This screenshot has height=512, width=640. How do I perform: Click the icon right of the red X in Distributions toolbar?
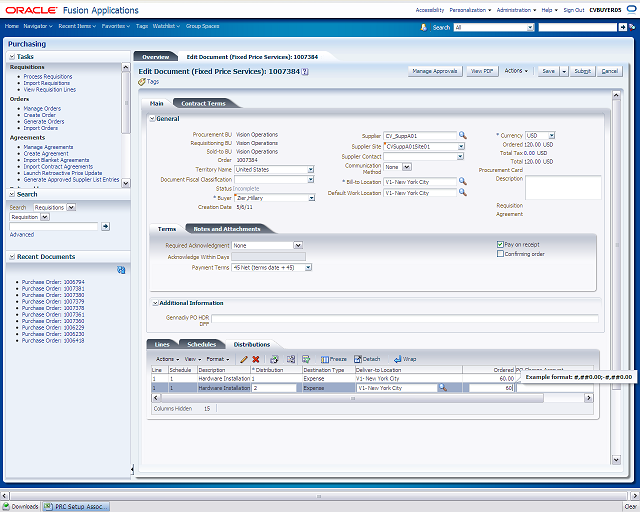click(x=274, y=359)
